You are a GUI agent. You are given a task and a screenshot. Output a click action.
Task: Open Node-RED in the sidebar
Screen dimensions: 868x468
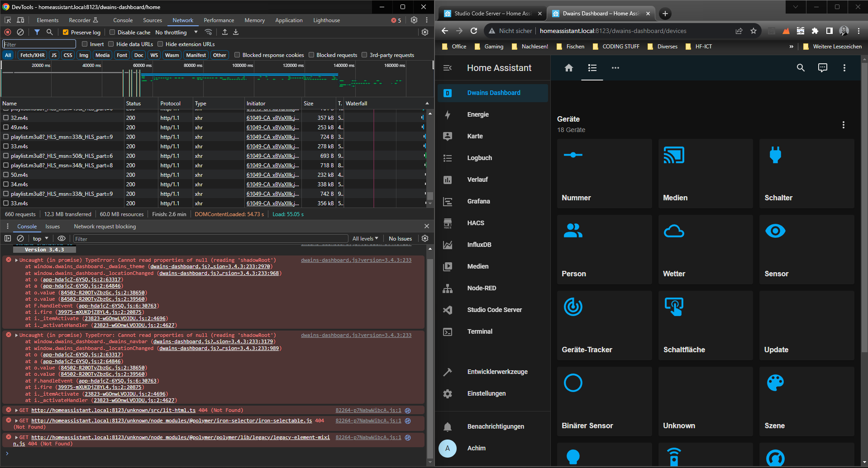tap(482, 288)
